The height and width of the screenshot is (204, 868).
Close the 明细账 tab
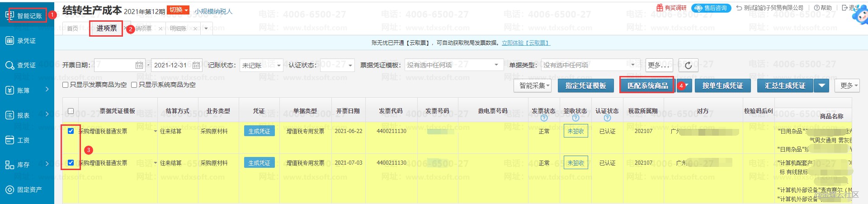195,28
